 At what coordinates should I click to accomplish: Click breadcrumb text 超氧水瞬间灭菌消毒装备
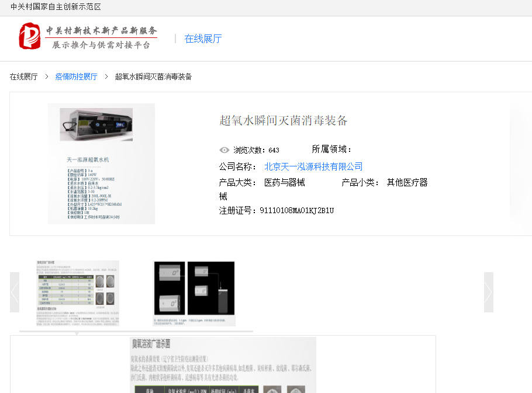coord(153,77)
